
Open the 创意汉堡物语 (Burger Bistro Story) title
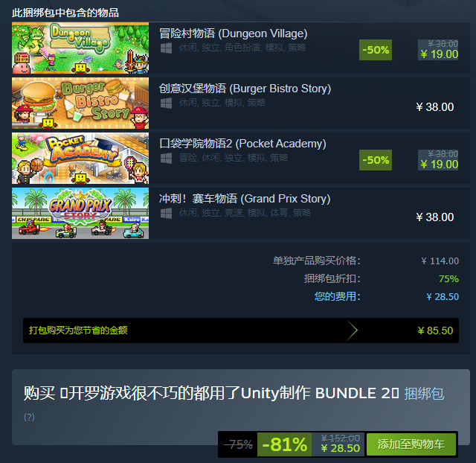click(245, 89)
